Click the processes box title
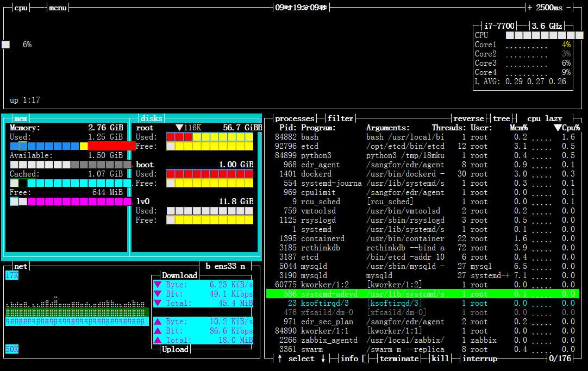588x371 pixels. tap(295, 118)
